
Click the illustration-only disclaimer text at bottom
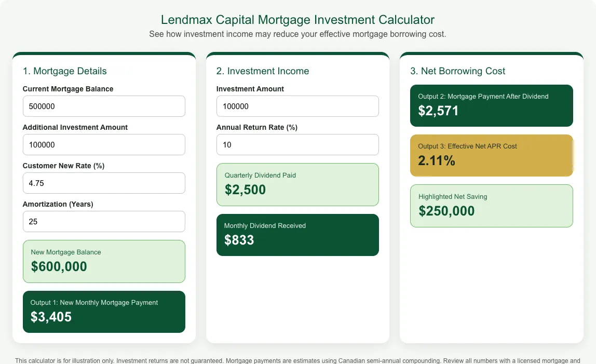tap(297, 360)
